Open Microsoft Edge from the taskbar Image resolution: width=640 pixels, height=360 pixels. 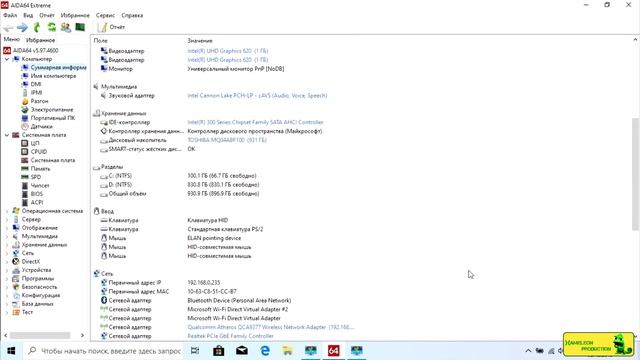pyautogui.click(x=265, y=351)
